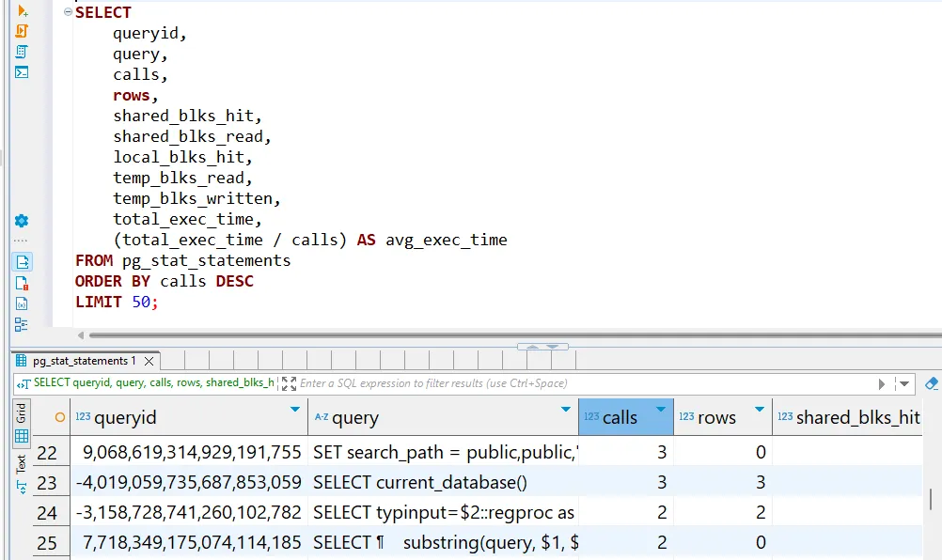Click the pg_stat_statements table name in the SQL

(206, 260)
